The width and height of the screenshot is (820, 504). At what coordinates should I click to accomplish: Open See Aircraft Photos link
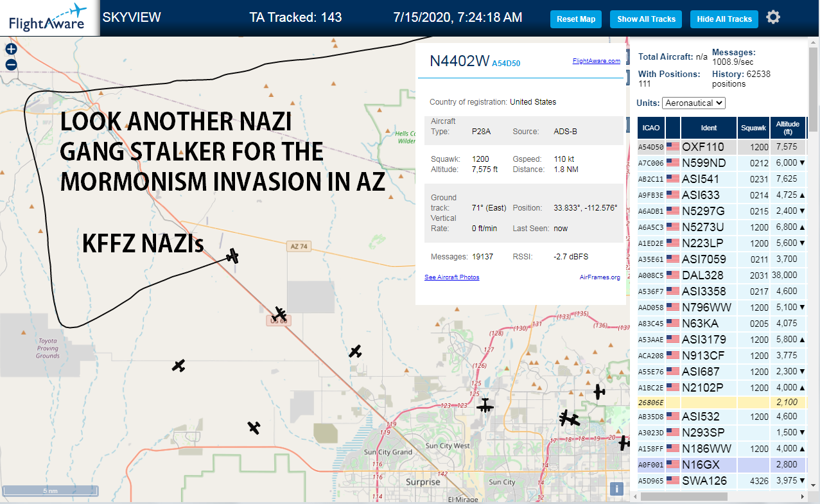pyautogui.click(x=451, y=277)
